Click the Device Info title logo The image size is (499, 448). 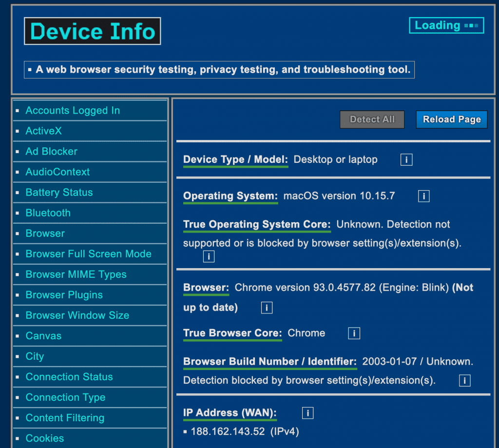tap(92, 31)
